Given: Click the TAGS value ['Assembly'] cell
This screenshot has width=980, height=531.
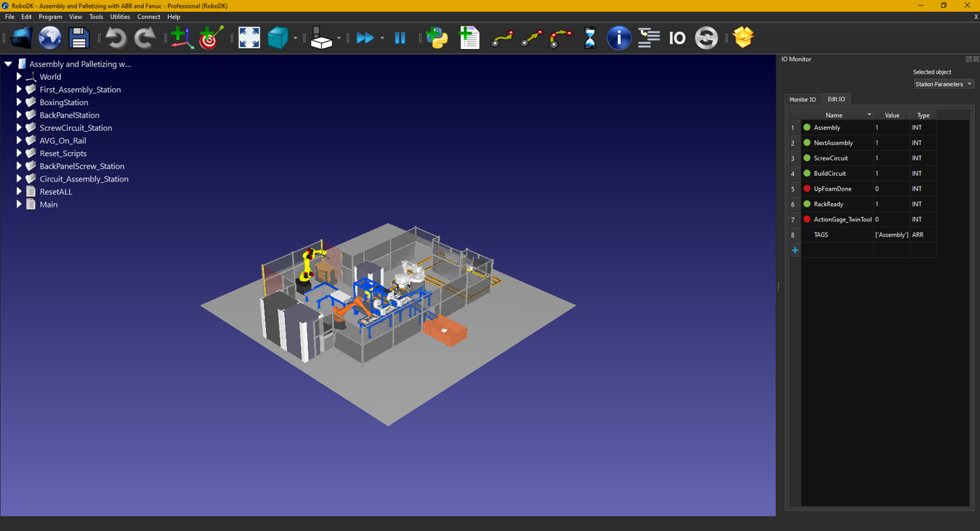Looking at the screenshot, I should [892, 235].
